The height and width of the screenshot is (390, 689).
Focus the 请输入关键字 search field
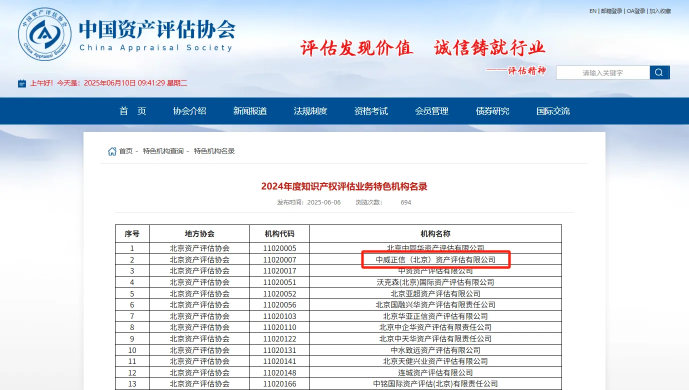603,72
